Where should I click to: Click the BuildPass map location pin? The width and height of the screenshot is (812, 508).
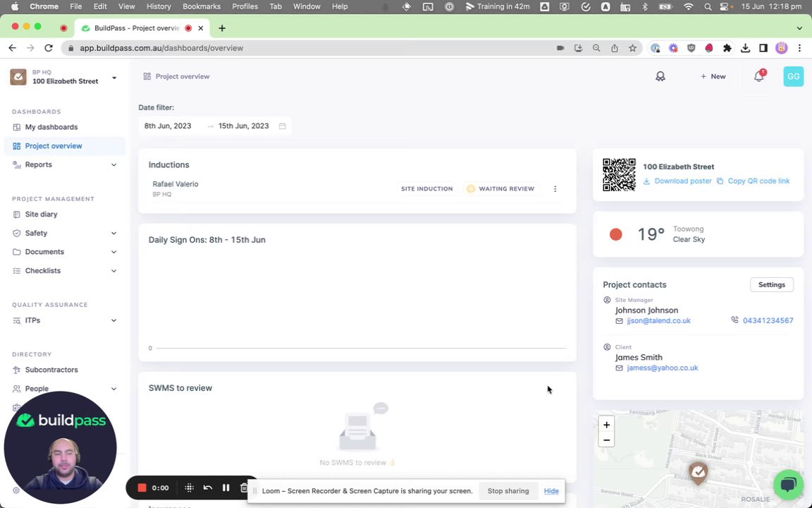click(x=699, y=472)
